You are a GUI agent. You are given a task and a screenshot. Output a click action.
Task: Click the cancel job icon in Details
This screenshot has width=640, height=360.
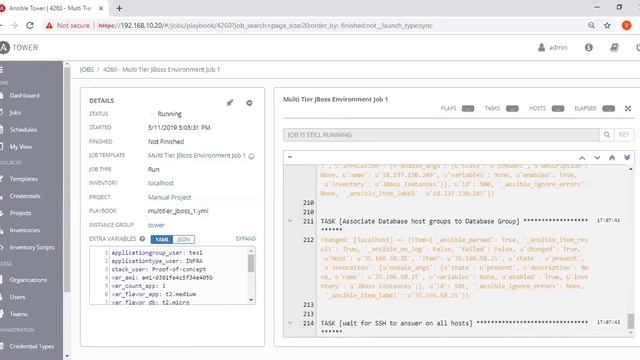click(249, 103)
